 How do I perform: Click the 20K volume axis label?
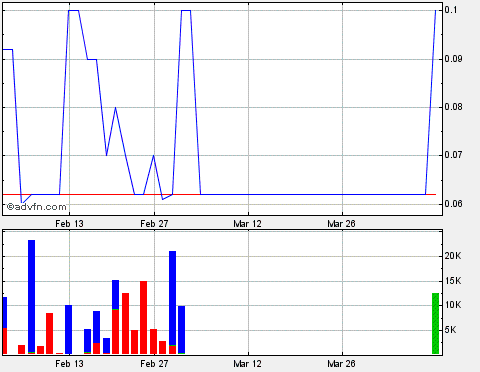coord(453,256)
